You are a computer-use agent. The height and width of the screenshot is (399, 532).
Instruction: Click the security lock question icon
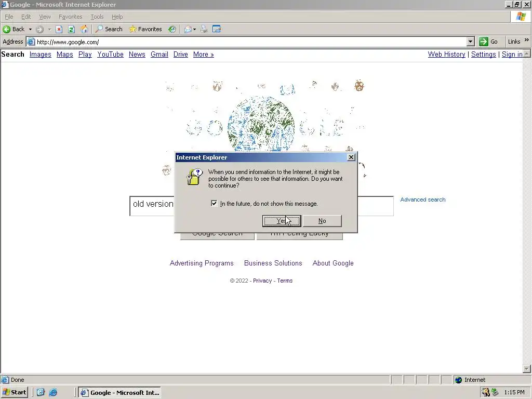click(195, 177)
